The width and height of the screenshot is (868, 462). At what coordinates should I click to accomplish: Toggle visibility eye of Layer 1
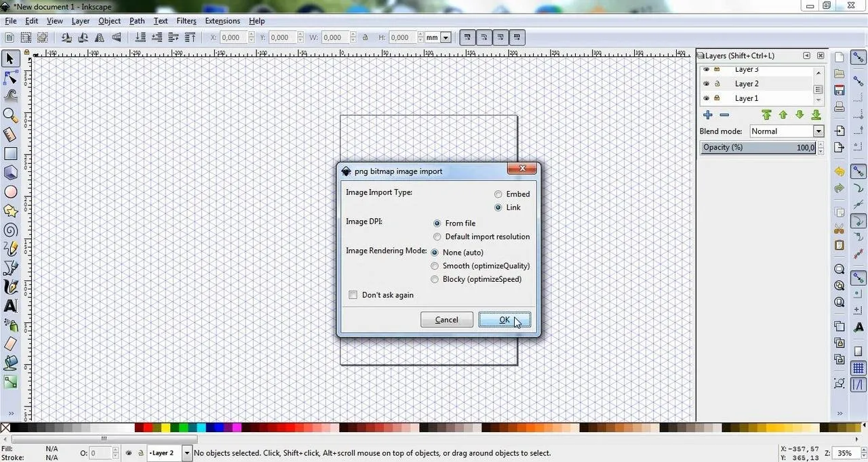point(706,98)
